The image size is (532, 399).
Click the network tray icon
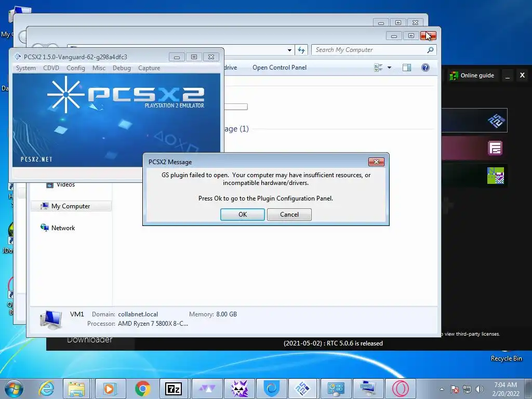(x=467, y=389)
